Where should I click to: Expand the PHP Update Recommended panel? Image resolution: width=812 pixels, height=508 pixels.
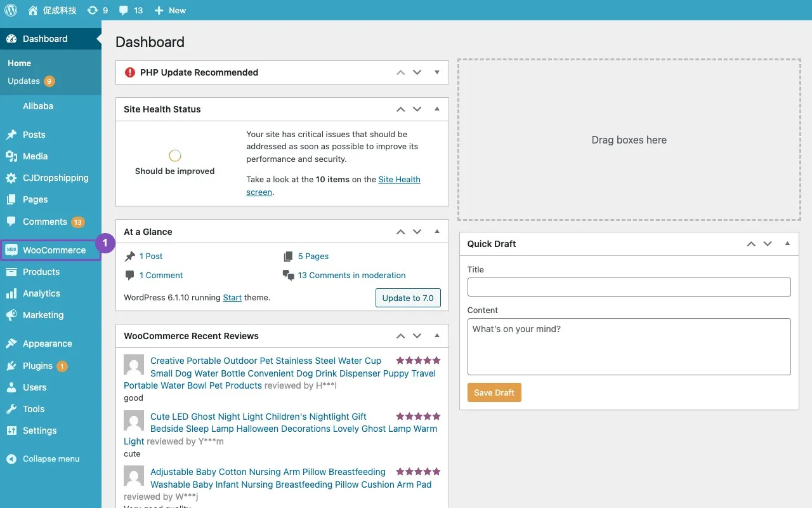point(436,72)
